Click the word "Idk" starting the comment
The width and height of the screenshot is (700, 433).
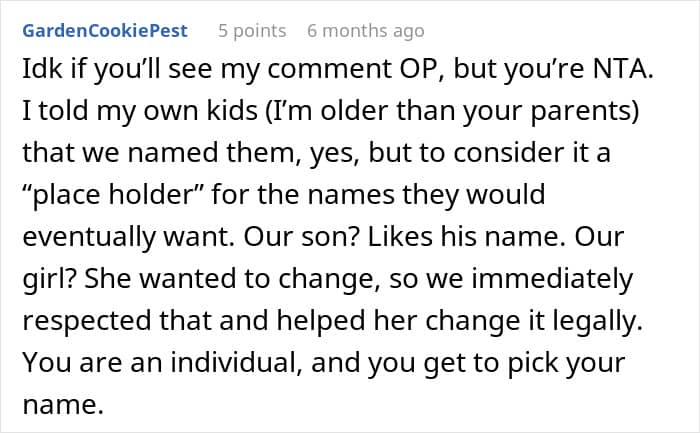[42, 69]
